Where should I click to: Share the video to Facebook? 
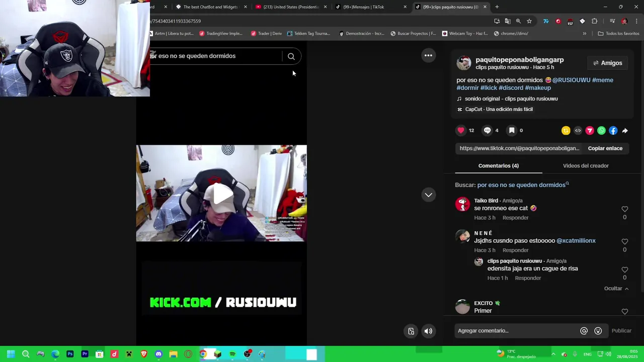(613, 131)
